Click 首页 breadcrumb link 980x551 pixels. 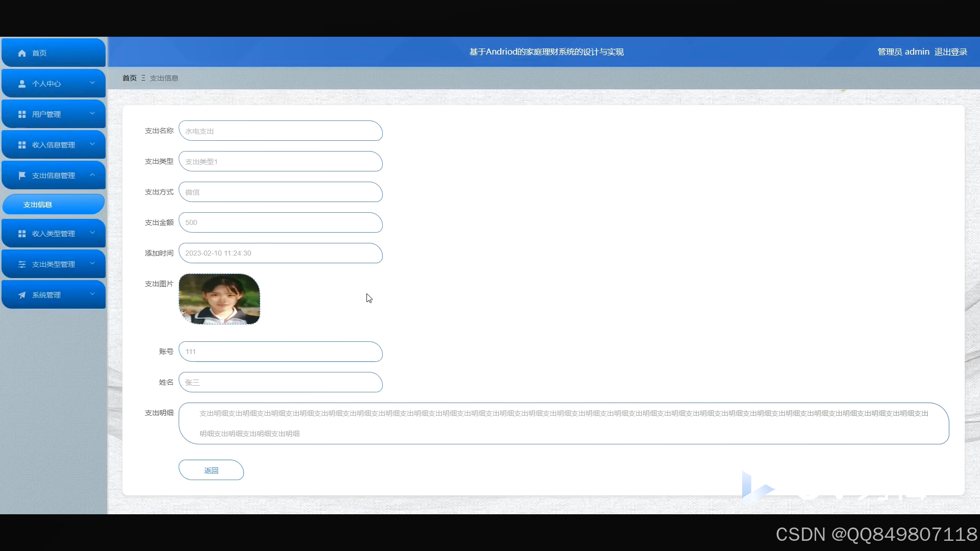point(130,78)
